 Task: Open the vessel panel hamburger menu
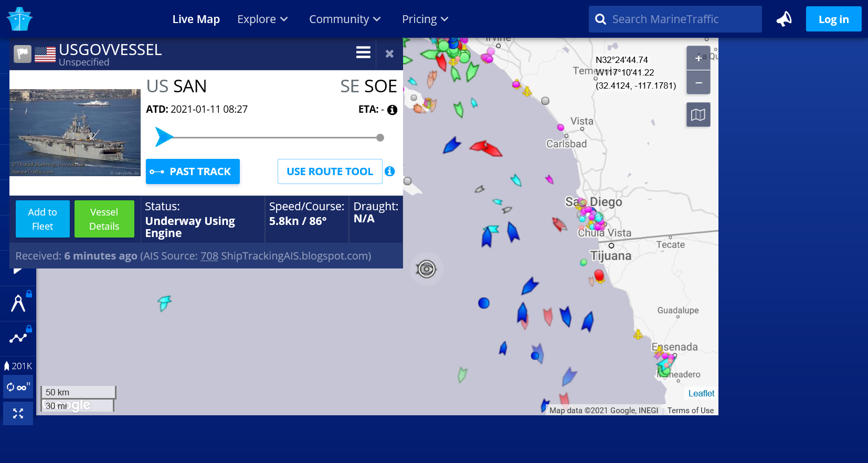click(363, 52)
